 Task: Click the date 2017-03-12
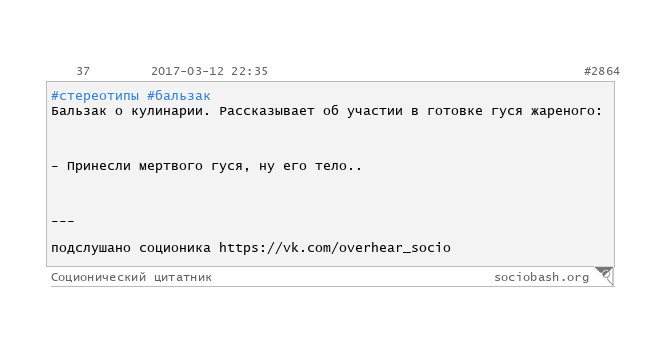[x=187, y=71]
